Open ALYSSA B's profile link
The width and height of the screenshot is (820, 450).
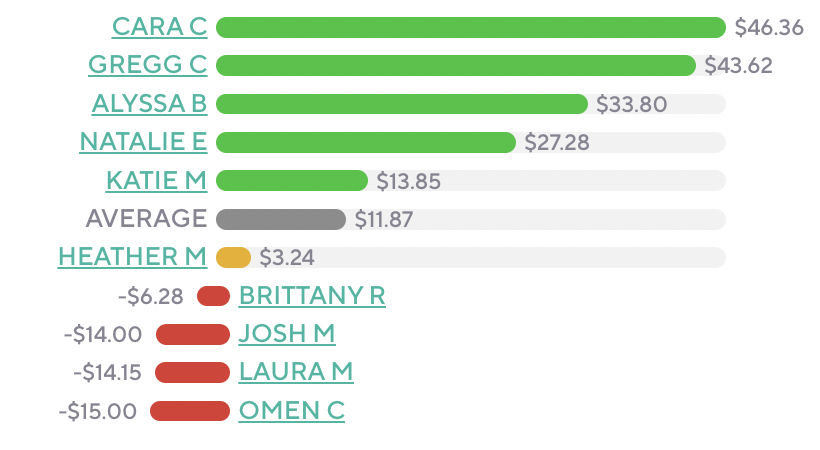[149, 103]
